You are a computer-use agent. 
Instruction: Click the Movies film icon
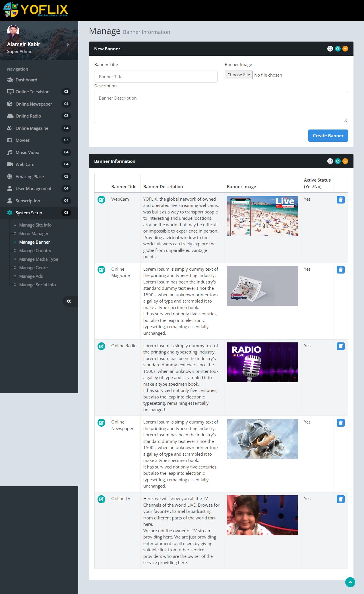(x=10, y=140)
